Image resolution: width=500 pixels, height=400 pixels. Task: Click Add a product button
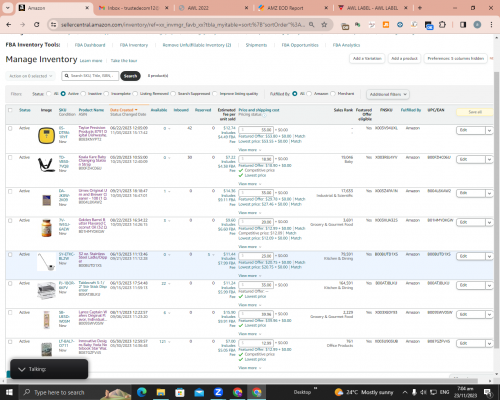coord(404,59)
